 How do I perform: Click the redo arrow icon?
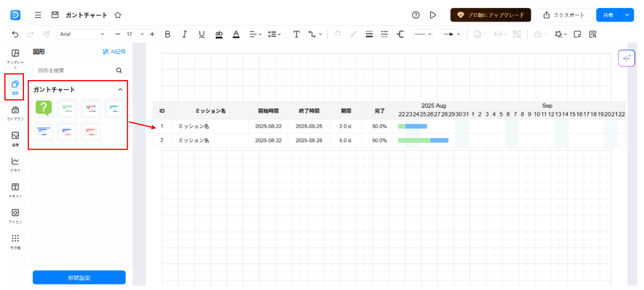[x=30, y=34]
